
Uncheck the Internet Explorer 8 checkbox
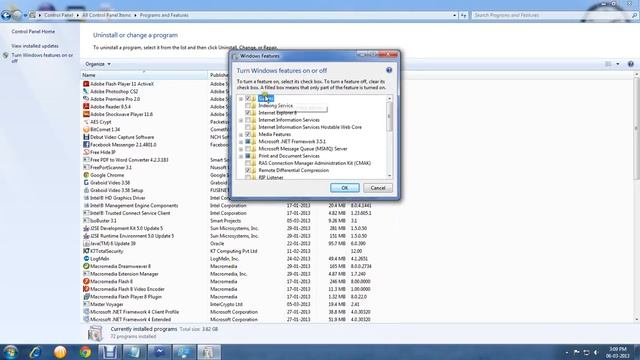pos(248,113)
